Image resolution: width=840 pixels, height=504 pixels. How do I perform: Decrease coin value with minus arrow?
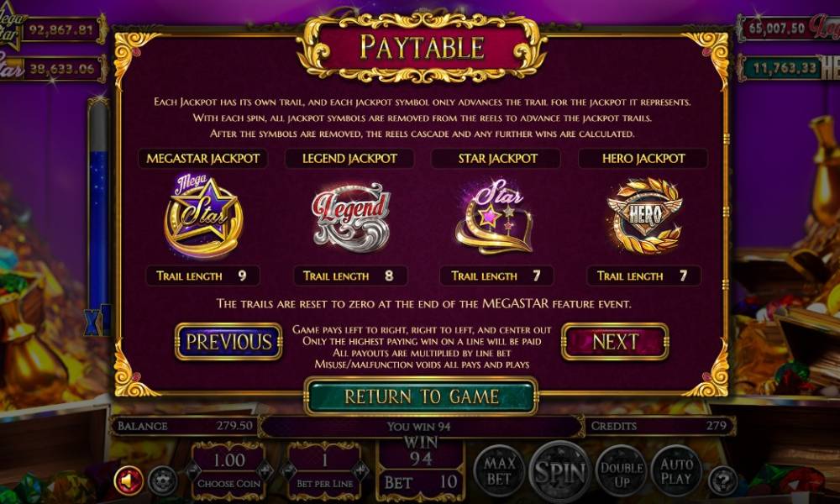[x=192, y=471]
